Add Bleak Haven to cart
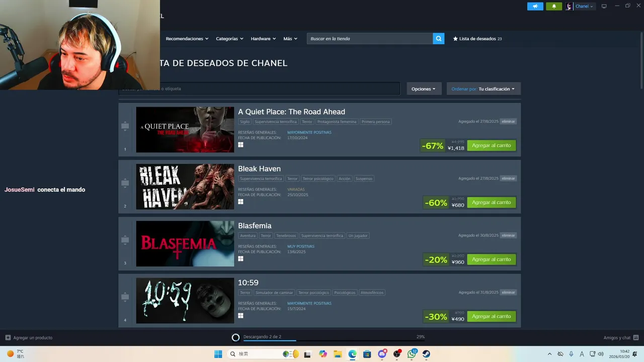The image size is (644, 362). pyautogui.click(x=491, y=202)
